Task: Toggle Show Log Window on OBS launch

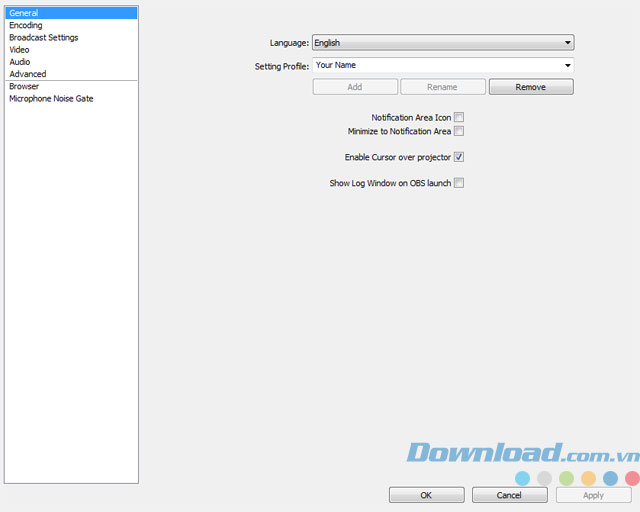Action: click(x=459, y=183)
